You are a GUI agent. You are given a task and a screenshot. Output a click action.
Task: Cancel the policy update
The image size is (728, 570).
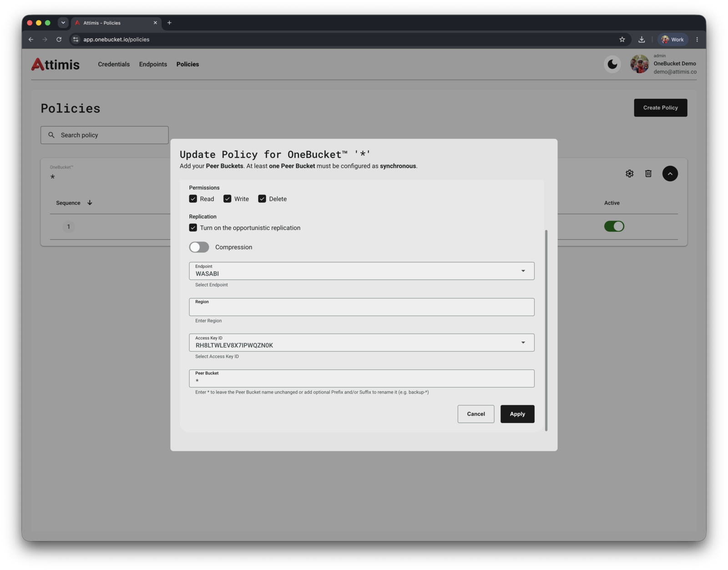click(x=476, y=414)
